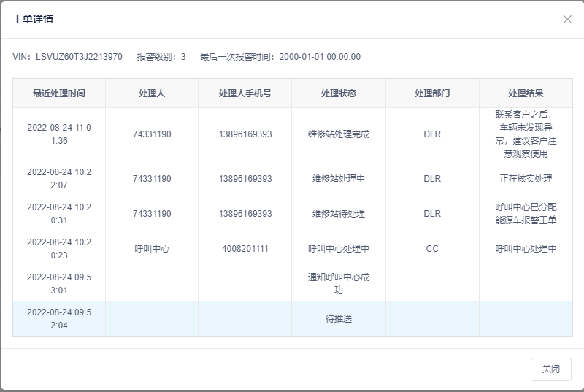Click the 关闭 button
The image size is (584, 392).
(550, 369)
